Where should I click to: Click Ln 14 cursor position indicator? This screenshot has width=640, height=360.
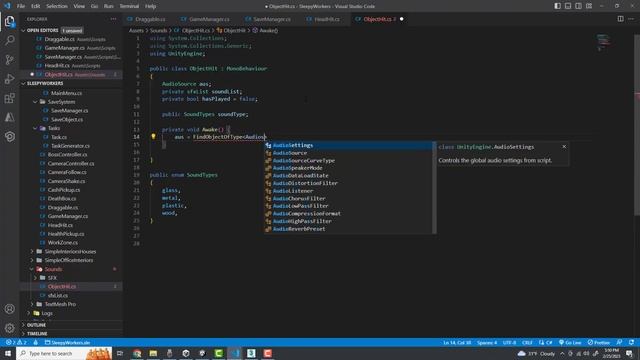point(457,342)
